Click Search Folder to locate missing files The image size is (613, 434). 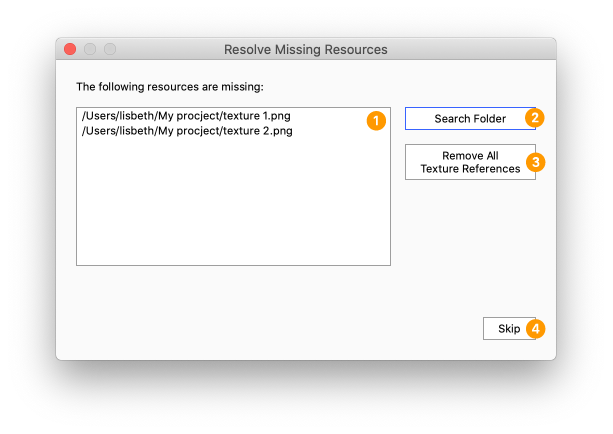pyautogui.click(x=470, y=118)
